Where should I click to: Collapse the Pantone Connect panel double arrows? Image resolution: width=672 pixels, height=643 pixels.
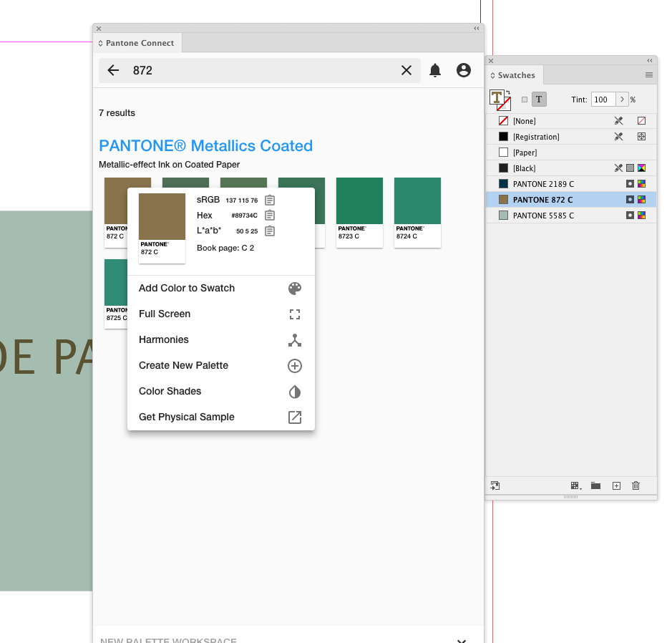477,29
